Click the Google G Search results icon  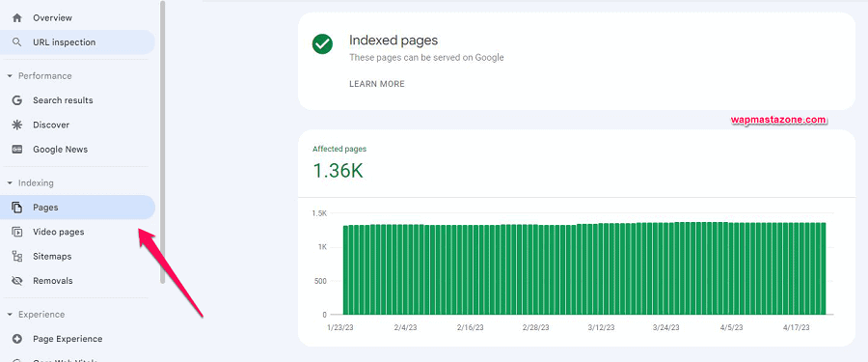coord(17,100)
